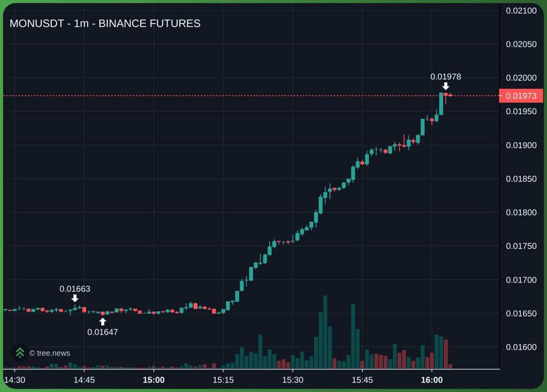The image size is (547, 392).
Task: Click the down arrow under the 0.01663 label
Action: coord(75,298)
